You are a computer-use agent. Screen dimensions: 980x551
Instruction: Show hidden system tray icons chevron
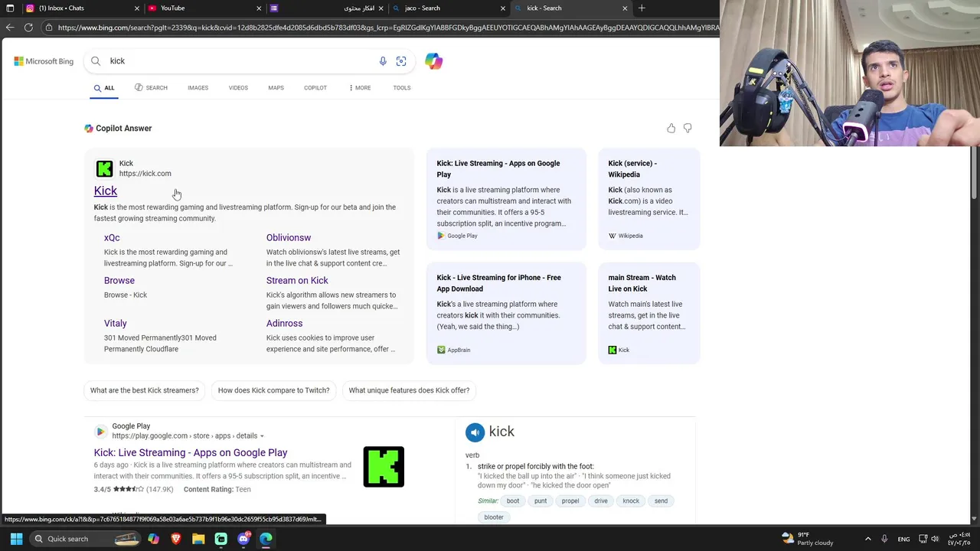(x=867, y=539)
